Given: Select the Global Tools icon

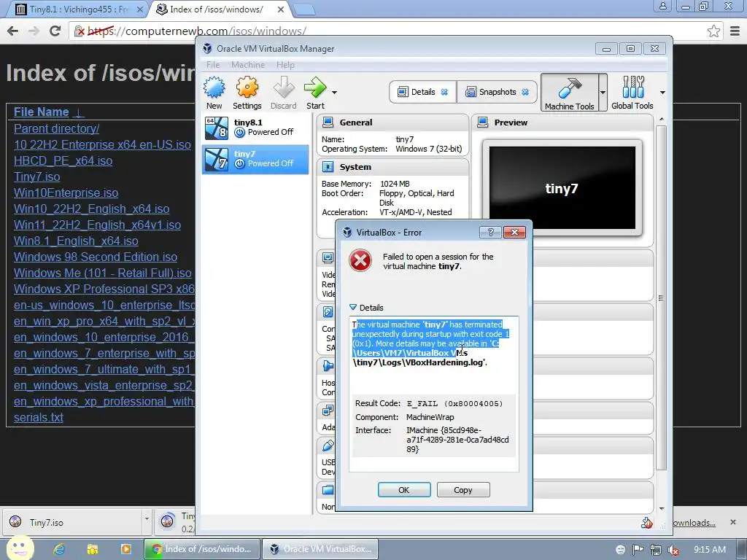Looking at the screenshot, I should click(x=632, y=93).
